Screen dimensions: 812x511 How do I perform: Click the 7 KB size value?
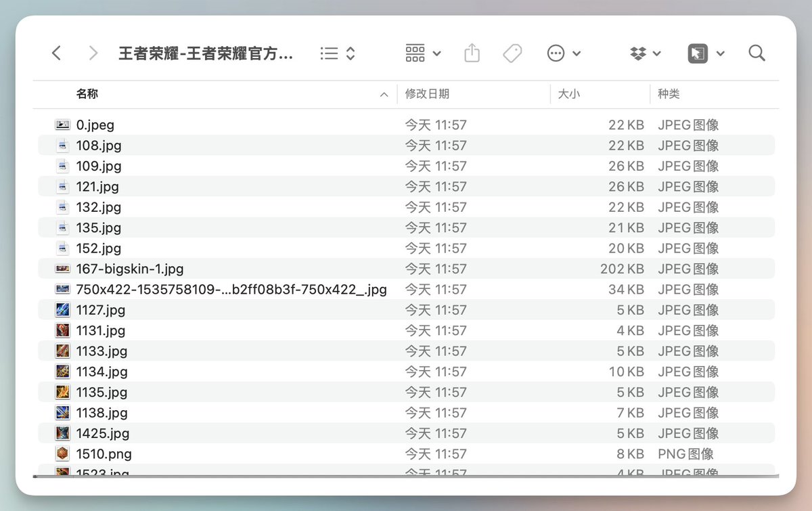(630, 412)
